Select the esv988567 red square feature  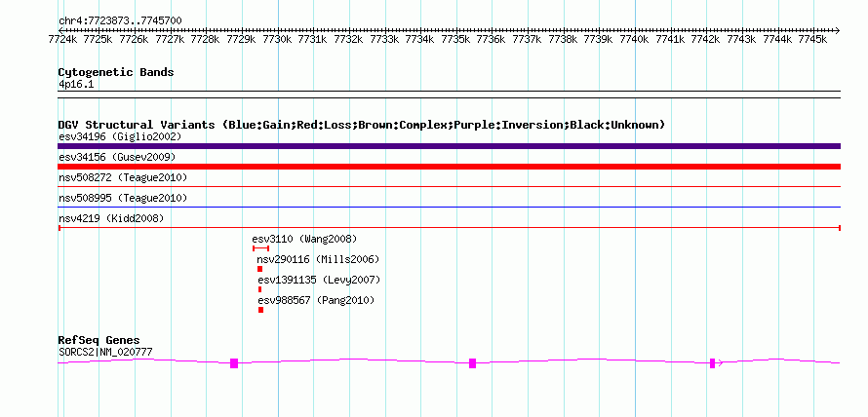260,310
